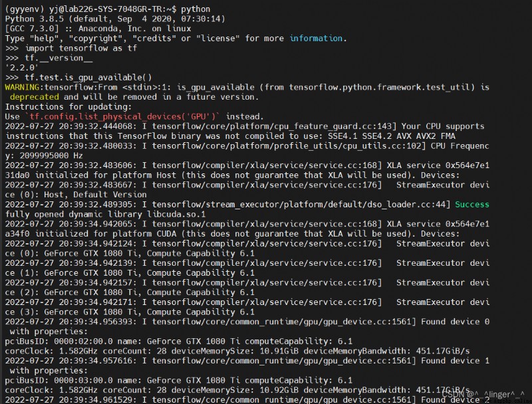Image resolution: width=532 pixels, height=404 pixels.
Task: Click 'initialized for platform CUDA' text
Action: 106,234
